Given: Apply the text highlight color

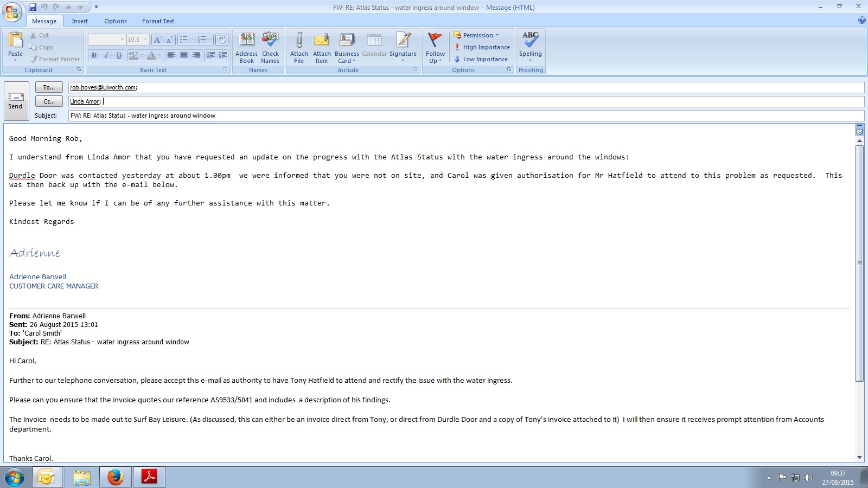Looking at the screenshot, I should [x=133, y=55].
